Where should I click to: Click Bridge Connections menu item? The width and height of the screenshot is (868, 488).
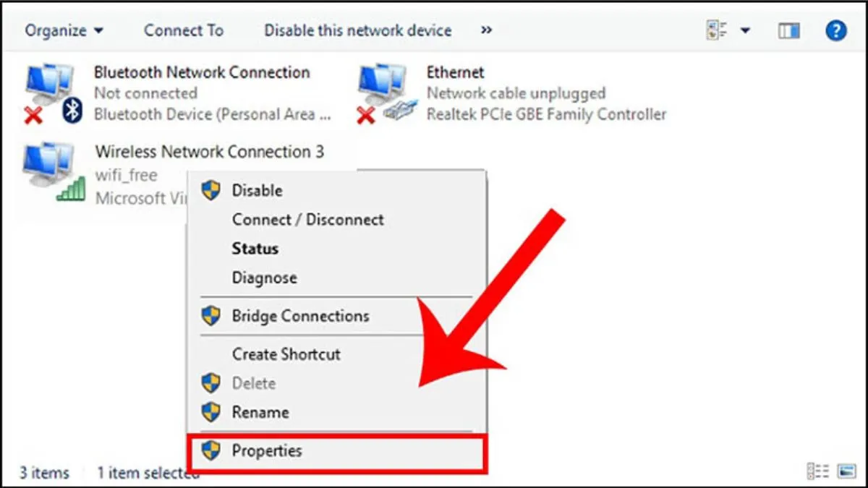coord(300,316)
